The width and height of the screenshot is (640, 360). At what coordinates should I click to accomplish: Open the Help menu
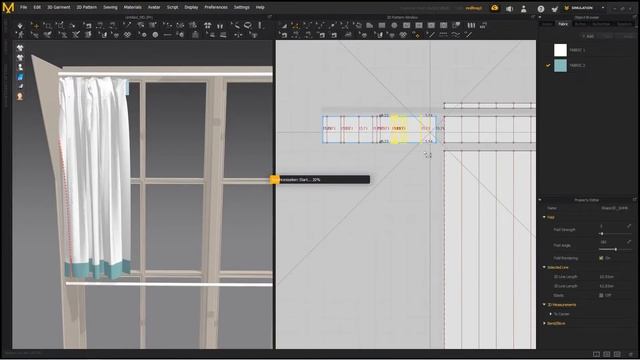260,7
